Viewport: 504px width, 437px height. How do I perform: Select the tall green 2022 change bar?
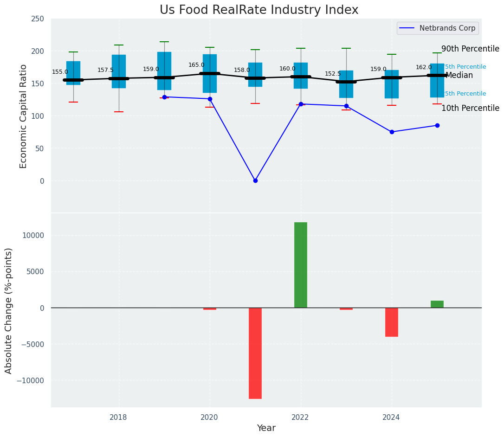(x=301, y=264)
